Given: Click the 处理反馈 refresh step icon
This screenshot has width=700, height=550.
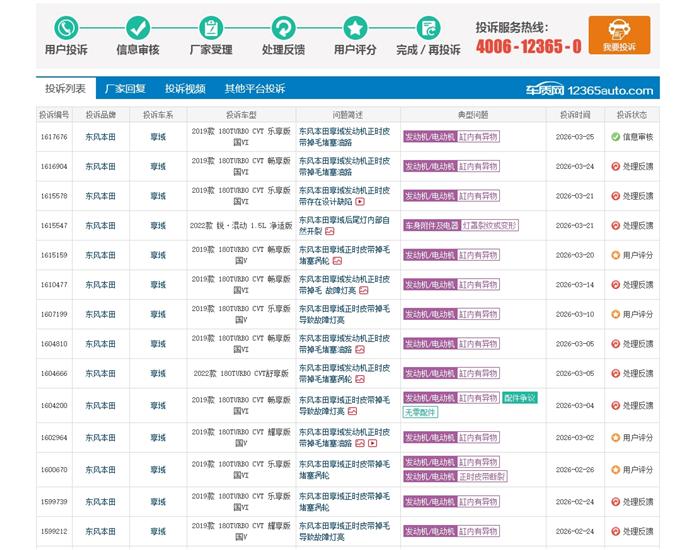Looking at the screenshot, I should coord(283,28).
